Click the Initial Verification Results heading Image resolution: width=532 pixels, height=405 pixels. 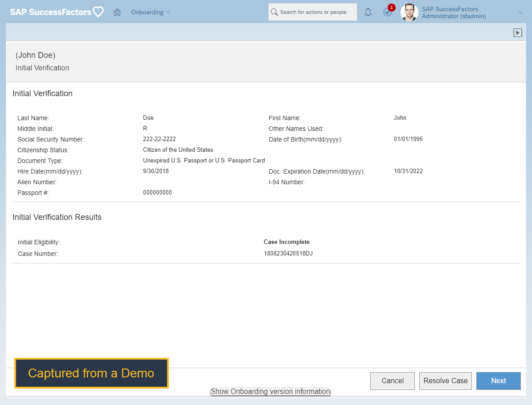pyautogui.click(x=57, y=217)
